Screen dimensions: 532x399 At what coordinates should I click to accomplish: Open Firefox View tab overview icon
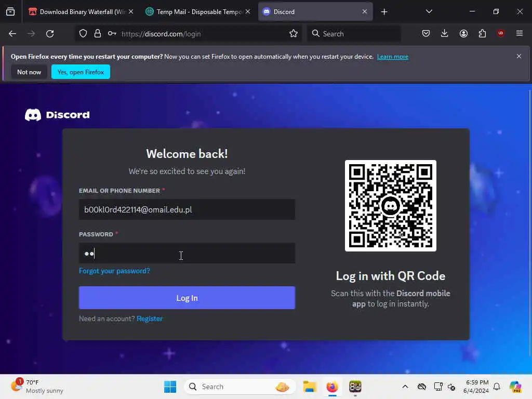pyautogui.click(x=10, y=12)
